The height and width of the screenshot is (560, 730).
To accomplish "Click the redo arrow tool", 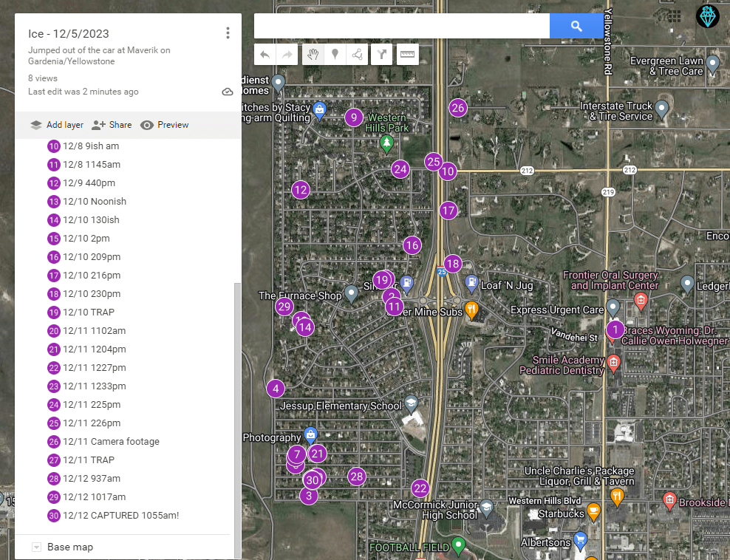I will tap(287, 55).
